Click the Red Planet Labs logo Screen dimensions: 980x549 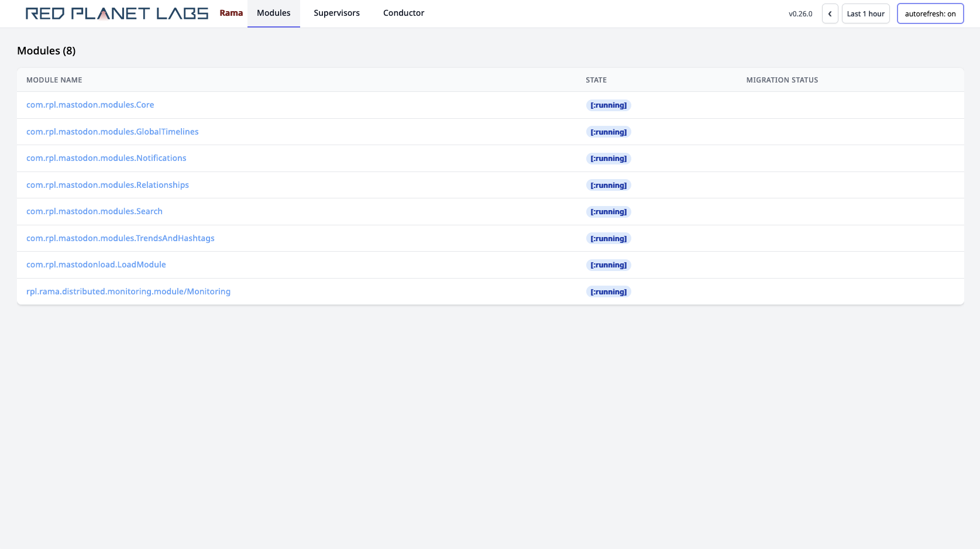point(117,13)
